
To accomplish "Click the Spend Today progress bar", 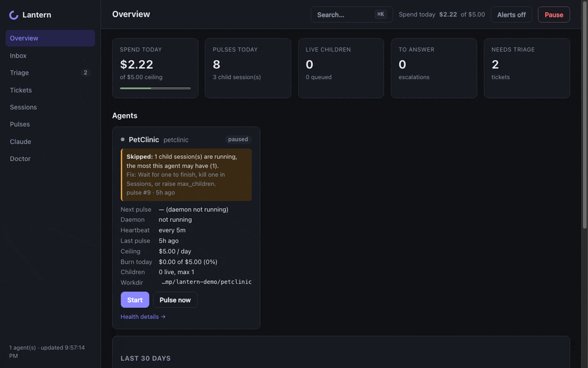I will click(155, 88).
